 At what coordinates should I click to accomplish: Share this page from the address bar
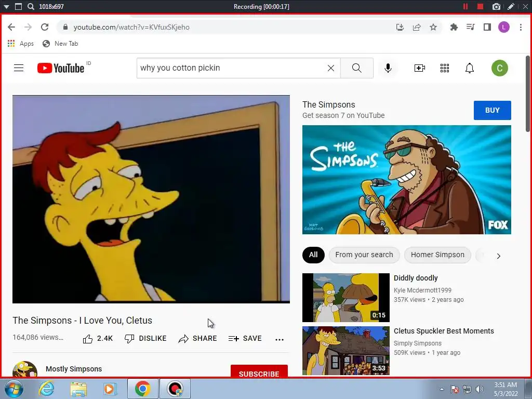pyautogui.click(x=417, y=27)
